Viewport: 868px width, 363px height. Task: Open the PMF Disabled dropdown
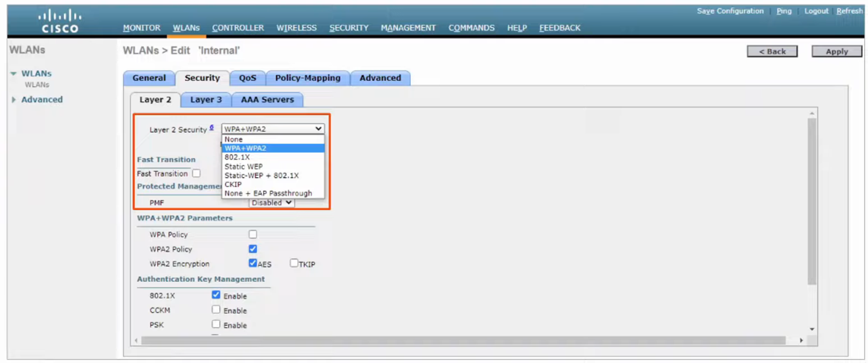tap(272, 203)
